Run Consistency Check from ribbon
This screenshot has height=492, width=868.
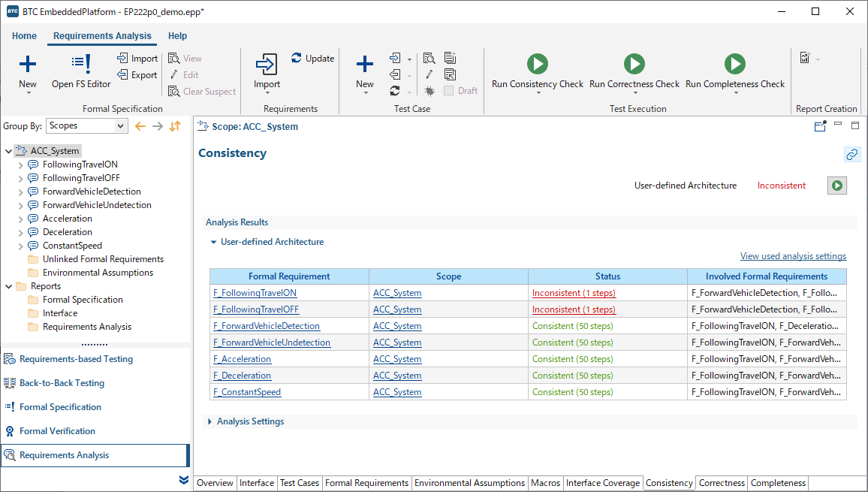tap(538, 72)
